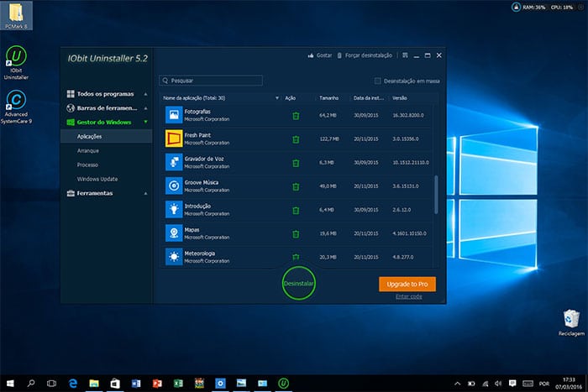Image resolution: width=588 pixels, height=392 pixels.
Task: Open the Advanced SystemCare 9 desktop shortcut
Action: [16, 107]
